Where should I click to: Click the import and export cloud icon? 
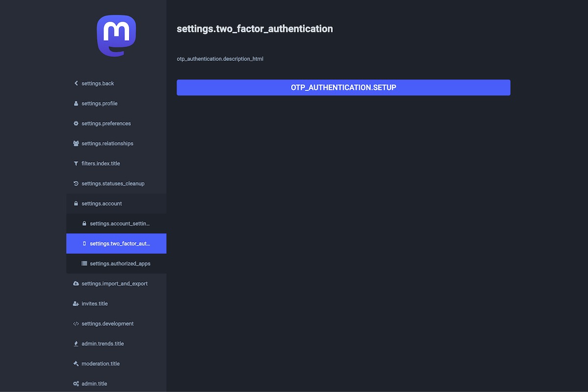point(76,284)
